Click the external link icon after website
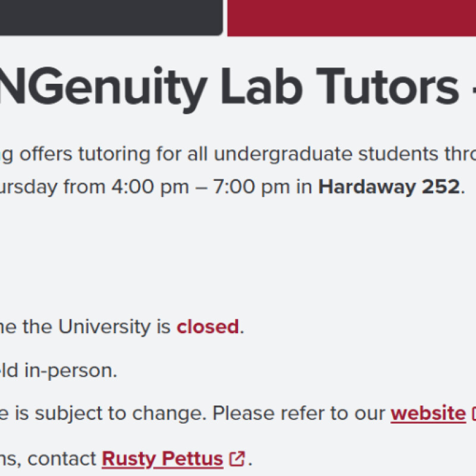The image size is (476, 476). click(474, 413)
